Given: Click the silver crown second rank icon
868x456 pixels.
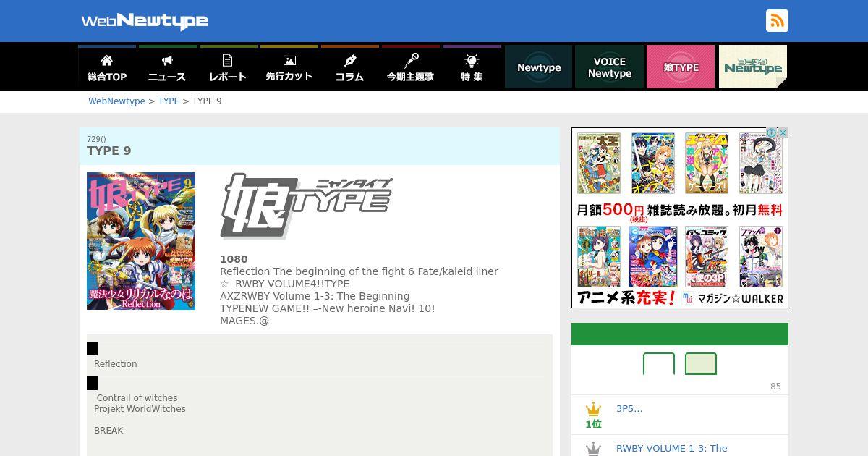Looking at the screenshot, I should click(593, 449).
